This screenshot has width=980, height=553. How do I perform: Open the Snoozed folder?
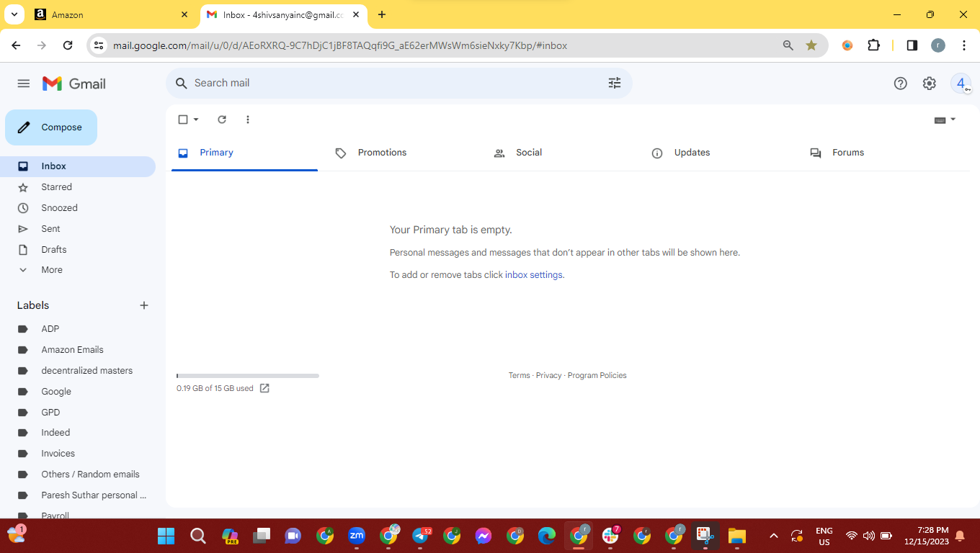(x=78, y=208)
